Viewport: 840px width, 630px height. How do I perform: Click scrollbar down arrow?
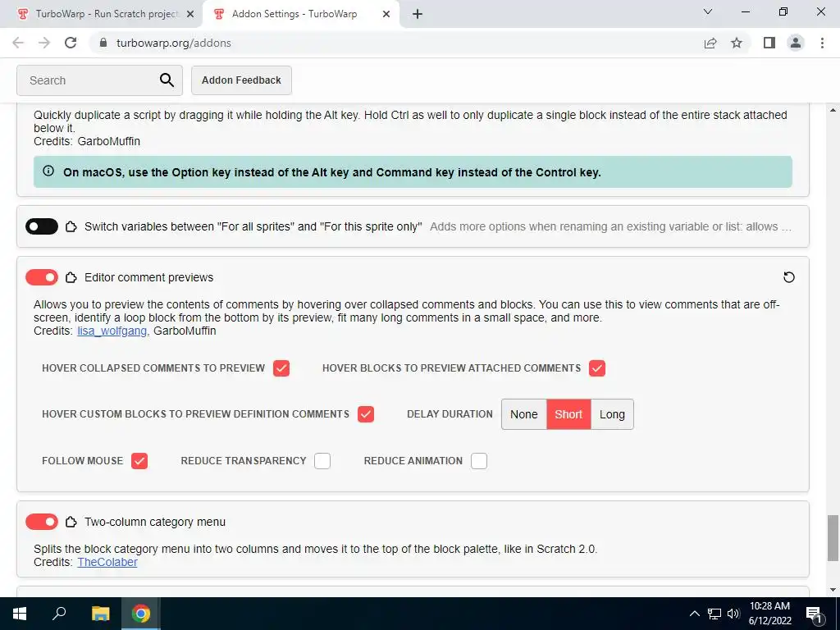[x=832, y=591]
